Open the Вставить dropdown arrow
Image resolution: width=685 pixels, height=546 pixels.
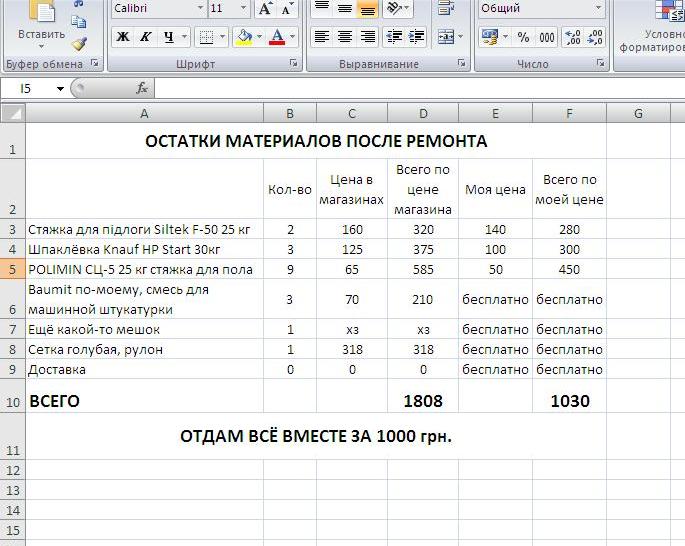coord(41,46)
